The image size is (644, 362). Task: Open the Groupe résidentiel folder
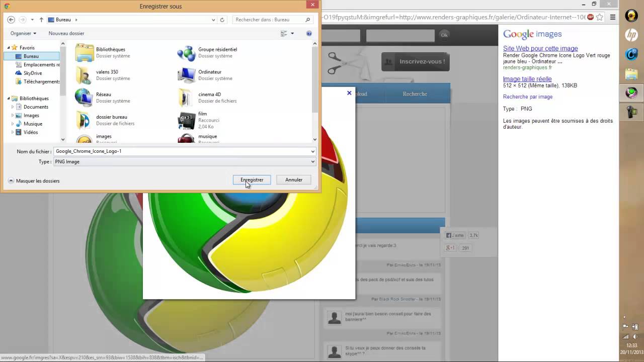click(x=208, y=52)
